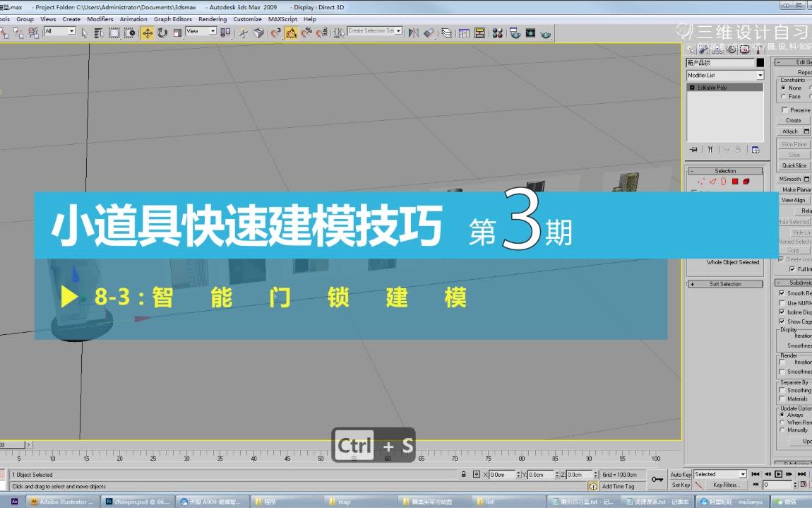Viewport: 812px width, 508px height.
Task: Open the Mirror tool
Action: click(x=412, y=32)
